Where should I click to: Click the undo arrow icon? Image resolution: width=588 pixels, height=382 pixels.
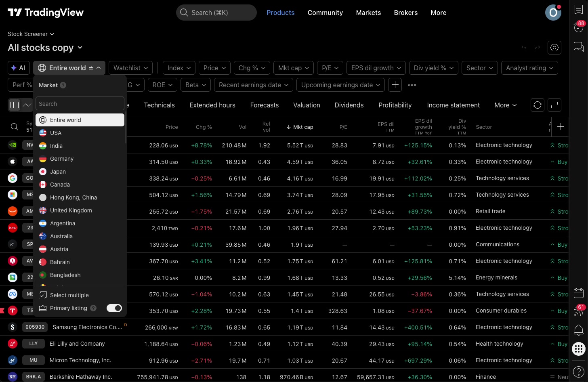524,48
